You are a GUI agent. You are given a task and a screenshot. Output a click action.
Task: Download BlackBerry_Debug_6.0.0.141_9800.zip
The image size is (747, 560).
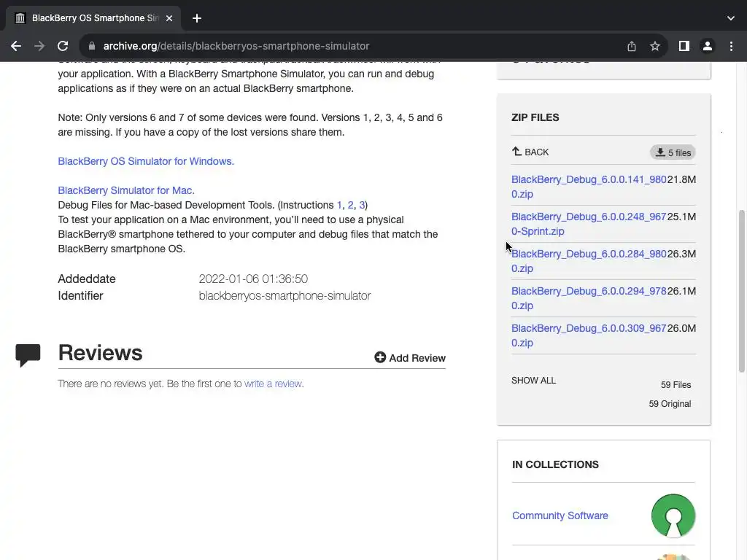pyautogui.click(x=589, y=187)
